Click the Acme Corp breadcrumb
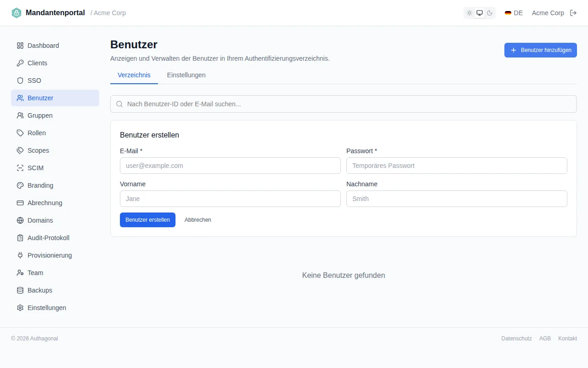 point(110,13)
